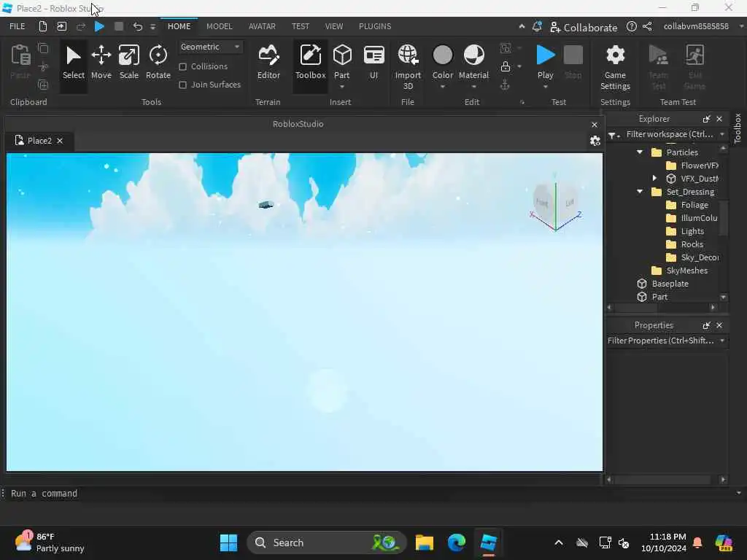Collapse the Set_Dressing folder
This screenshot has width=747, height=560.
pos(640,192)
